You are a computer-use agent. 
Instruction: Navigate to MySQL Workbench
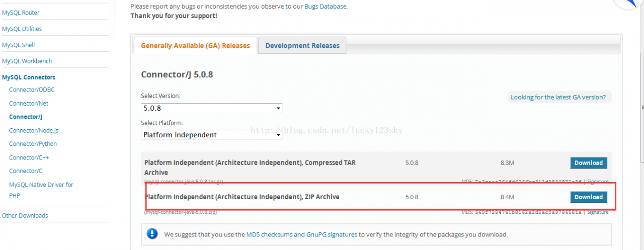[x=27, y=61]
